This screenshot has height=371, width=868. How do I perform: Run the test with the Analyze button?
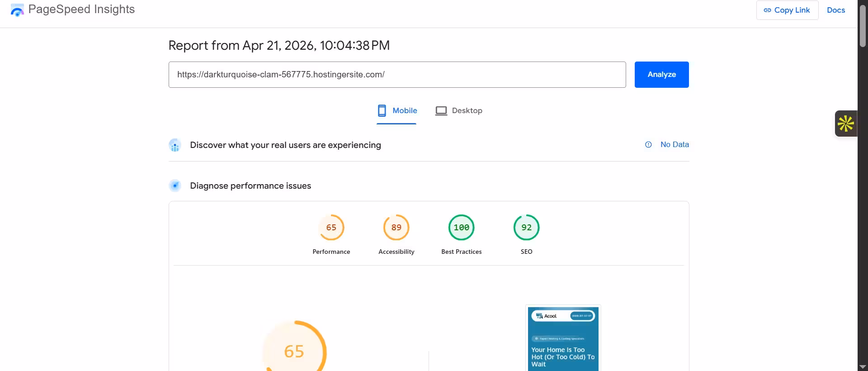661,75
